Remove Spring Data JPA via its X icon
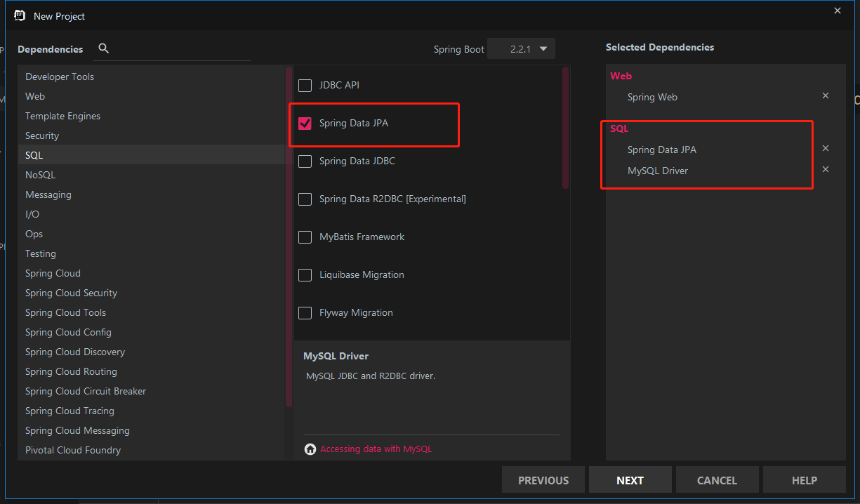This screenshot has width=860, height=504. tap(826, 148)
